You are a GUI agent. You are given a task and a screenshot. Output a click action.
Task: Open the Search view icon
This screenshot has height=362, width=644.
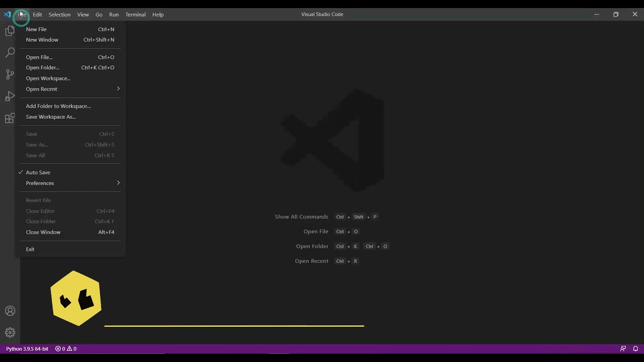10,53
